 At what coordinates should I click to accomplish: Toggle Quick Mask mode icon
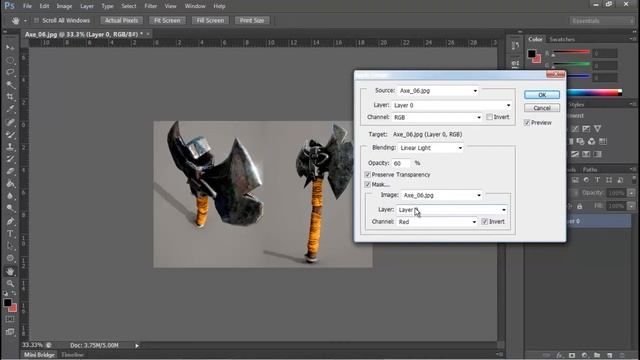click(x=10, y=319)
